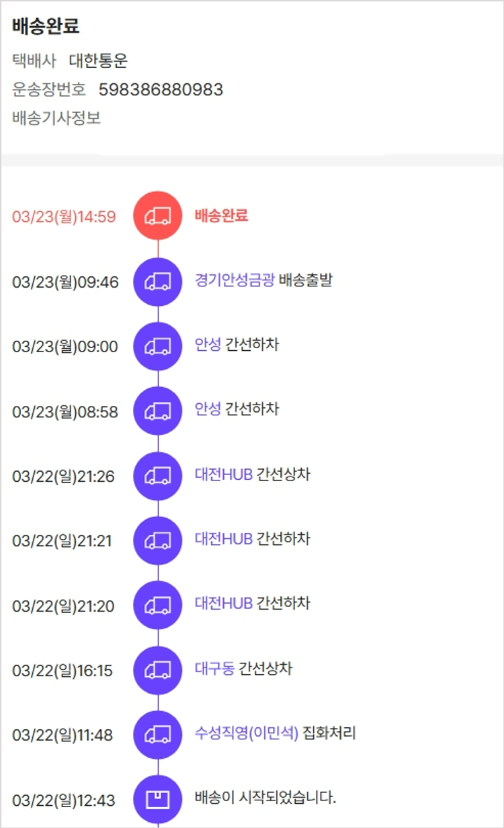Click the red truck icon for 배송완료
This screenshot has height=828, width=504.
pyautogui.click(x=158, y=216)
